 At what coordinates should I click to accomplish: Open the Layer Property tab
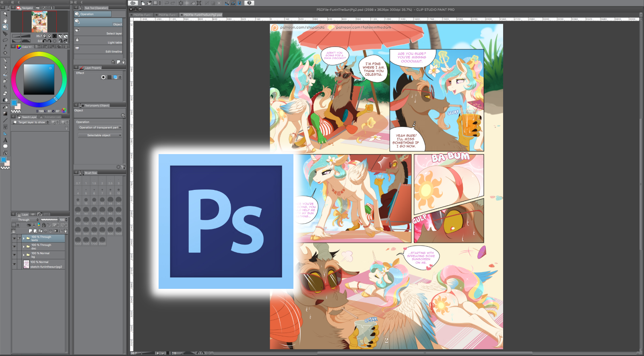coord(91,68)
